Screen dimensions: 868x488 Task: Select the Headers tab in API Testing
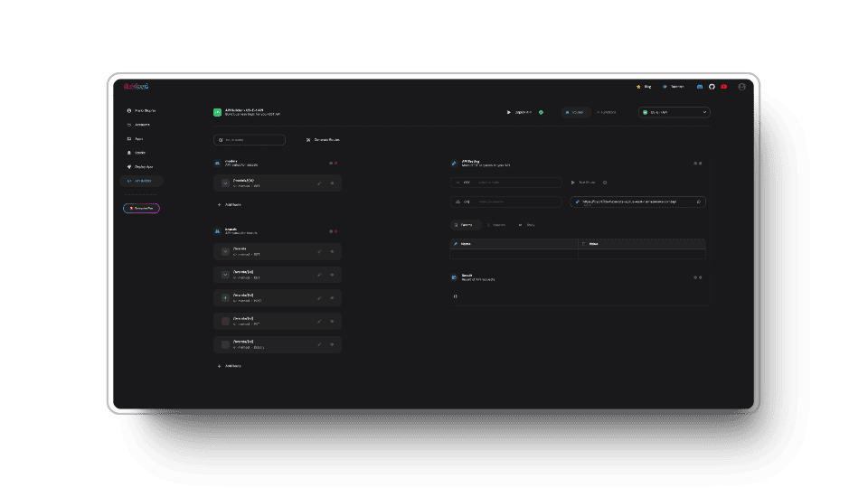(x=496, y=225)
